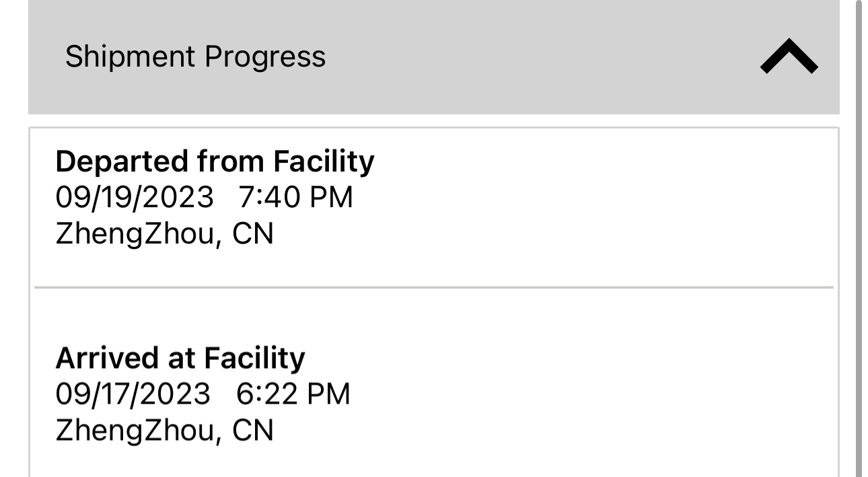Select the Arrived at Facility heading
The width and height of the screenshot is (868, 477).
180,358
